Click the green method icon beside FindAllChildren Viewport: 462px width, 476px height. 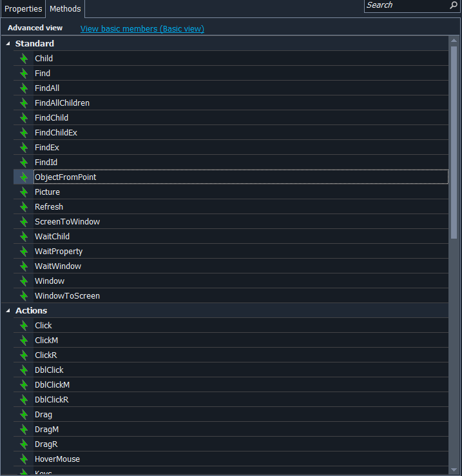coord(24,103)
